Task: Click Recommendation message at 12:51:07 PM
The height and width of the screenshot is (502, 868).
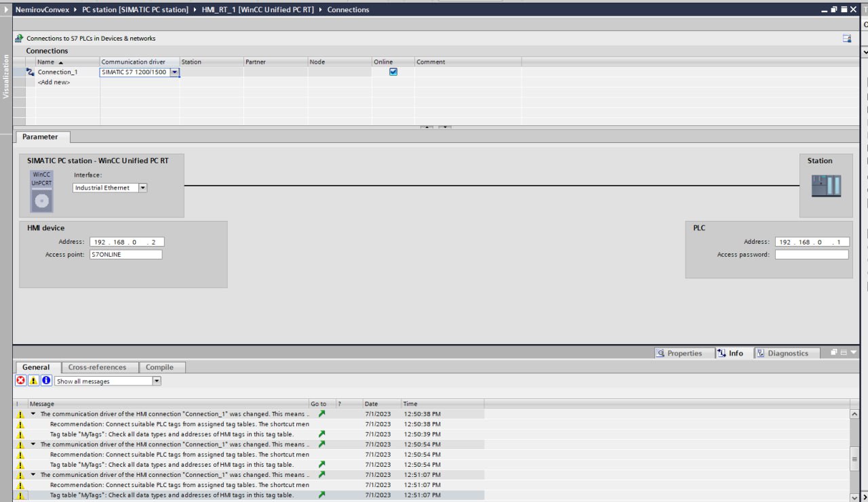Action: pos(179,485)
